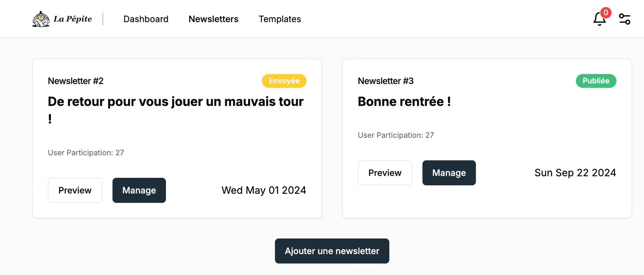Preview Newsletter #2
Image resolution: width=644 pixels, height=275 pixels.
[75, 190]
